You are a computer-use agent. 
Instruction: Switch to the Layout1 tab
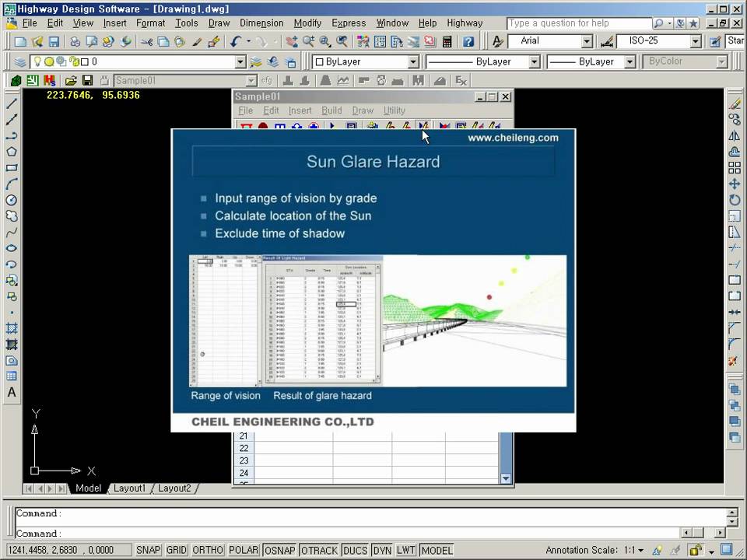(130, 488)
